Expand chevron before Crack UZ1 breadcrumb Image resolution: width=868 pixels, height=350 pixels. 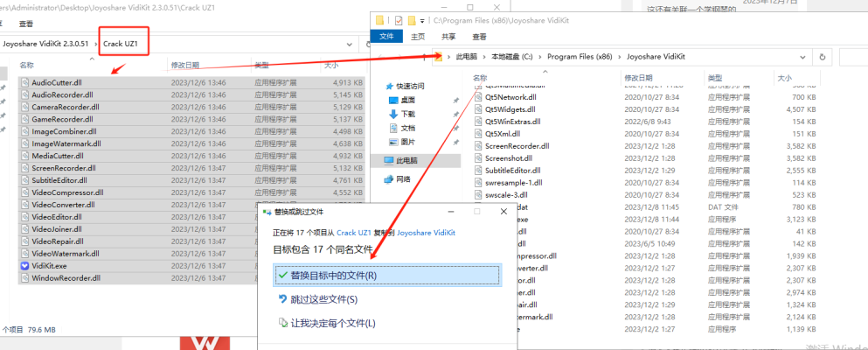pos(97,45)
